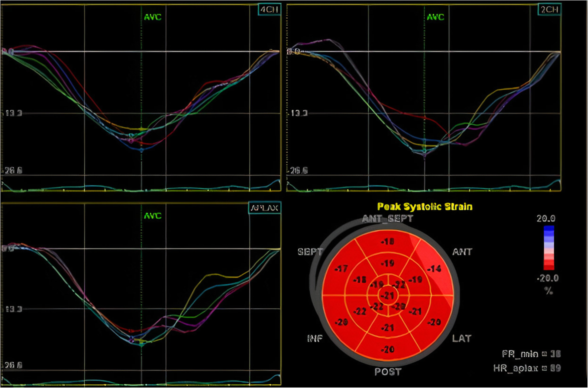Click the -20.0 lower color scale value

[x=548, y=278]
